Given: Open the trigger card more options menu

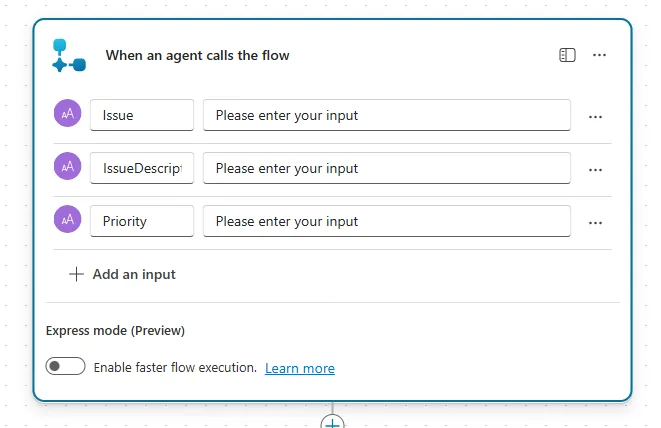Looking at the screenshot, I should coord(599,55).
